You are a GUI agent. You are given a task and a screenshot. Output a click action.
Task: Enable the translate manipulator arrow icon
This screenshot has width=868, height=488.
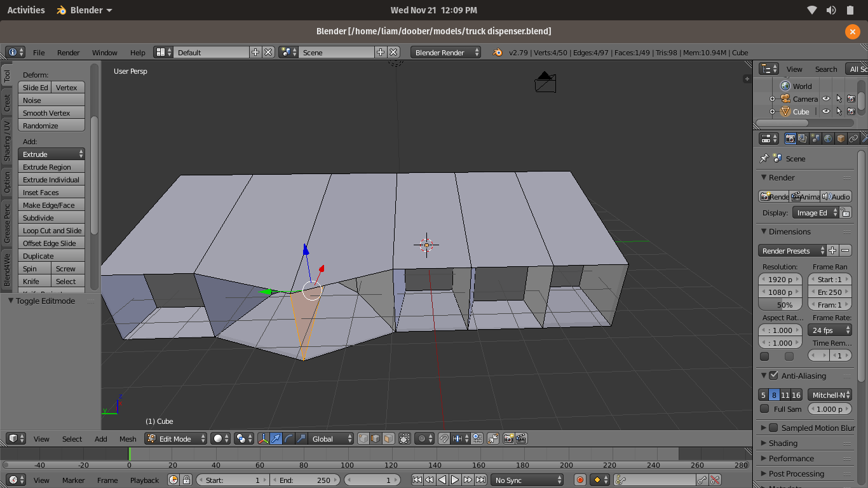(x=276, y=438)
